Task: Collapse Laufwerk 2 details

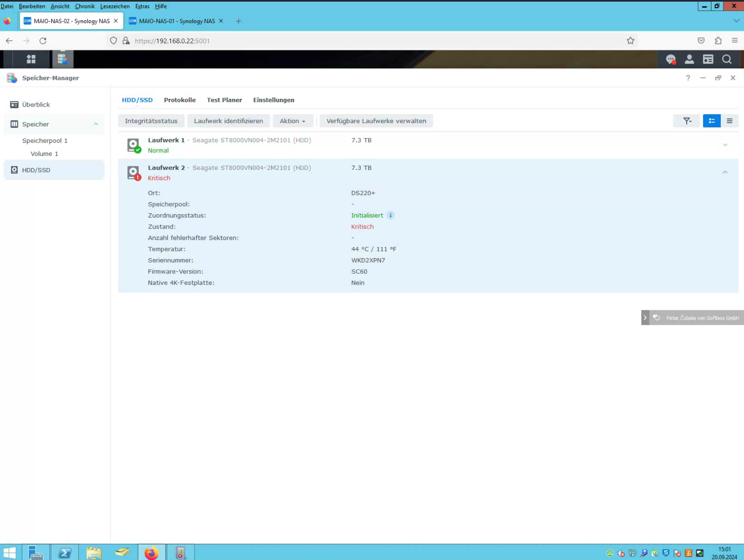Action: tap(725, 172)
